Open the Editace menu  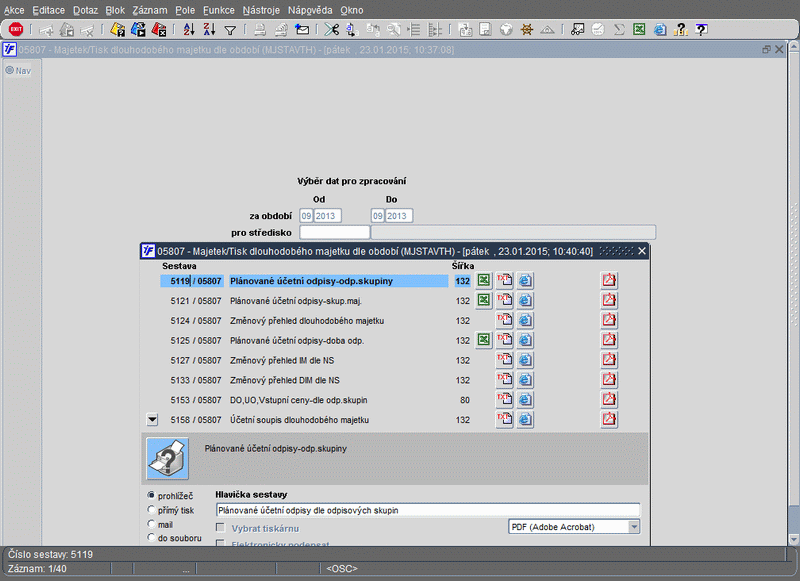48,10
